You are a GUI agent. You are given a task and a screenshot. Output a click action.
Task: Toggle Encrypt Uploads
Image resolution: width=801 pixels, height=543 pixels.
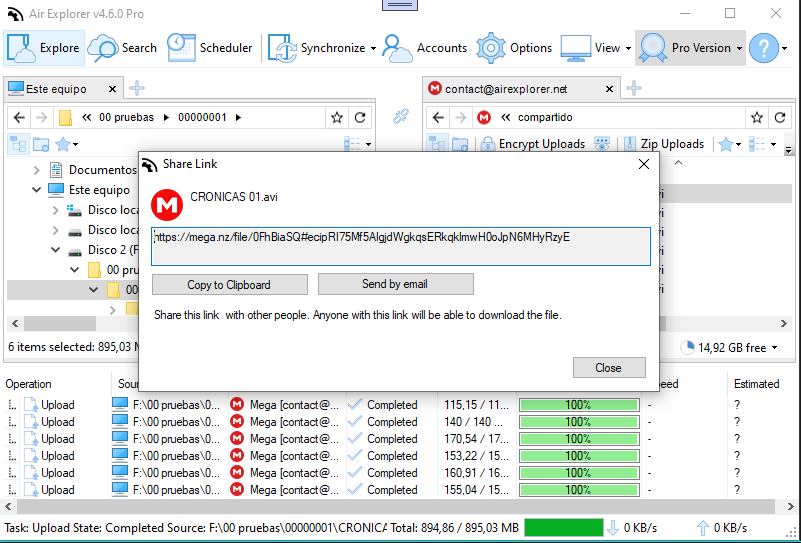pos(533,144)
